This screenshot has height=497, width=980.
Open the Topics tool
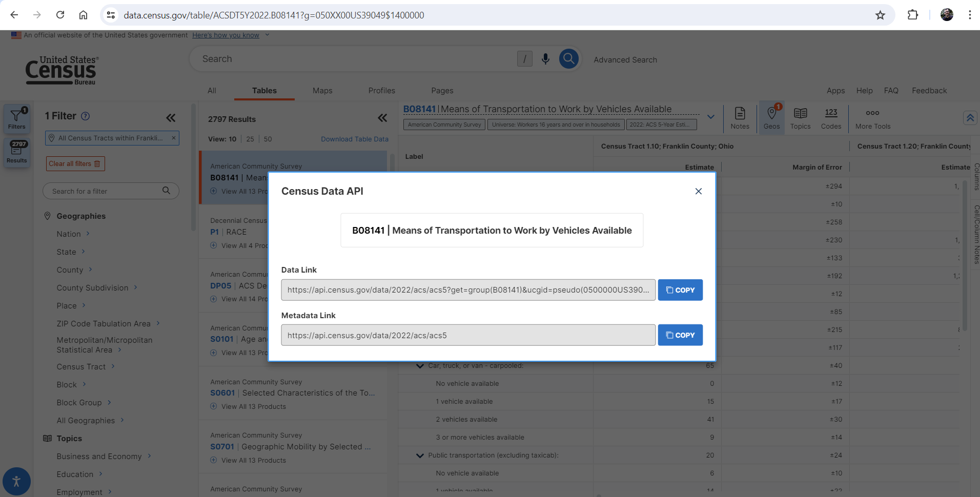800,118
